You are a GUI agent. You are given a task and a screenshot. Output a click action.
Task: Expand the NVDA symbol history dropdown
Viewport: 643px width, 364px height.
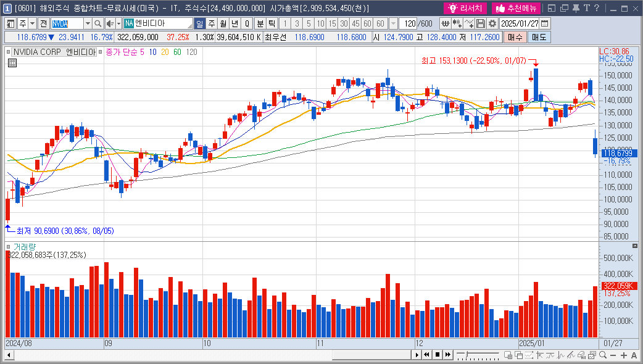click(x=88, y=23)
